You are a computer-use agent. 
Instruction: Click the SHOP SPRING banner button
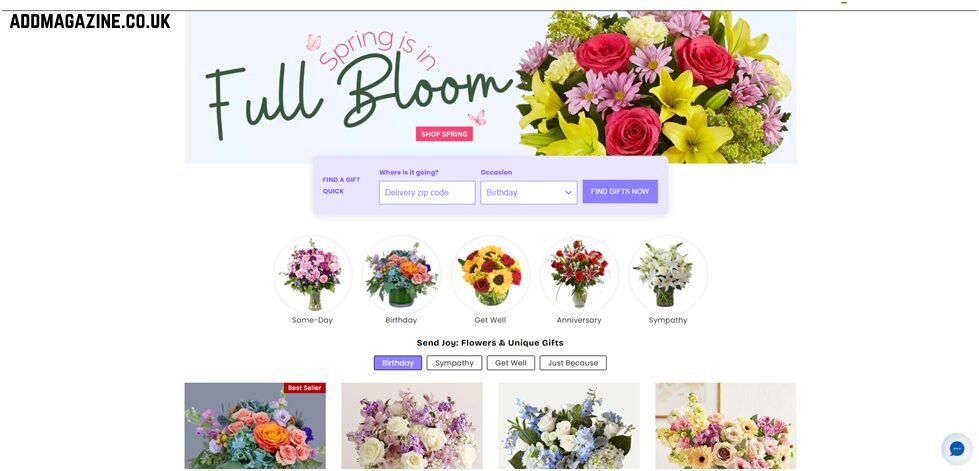[x=444, y=134]
